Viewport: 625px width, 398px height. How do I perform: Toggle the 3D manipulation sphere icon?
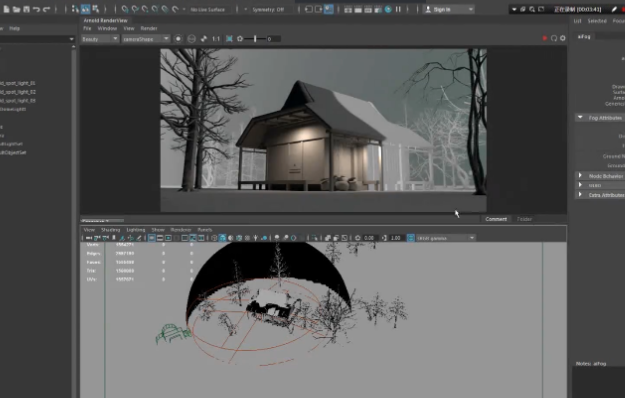(x=191, y=39)
